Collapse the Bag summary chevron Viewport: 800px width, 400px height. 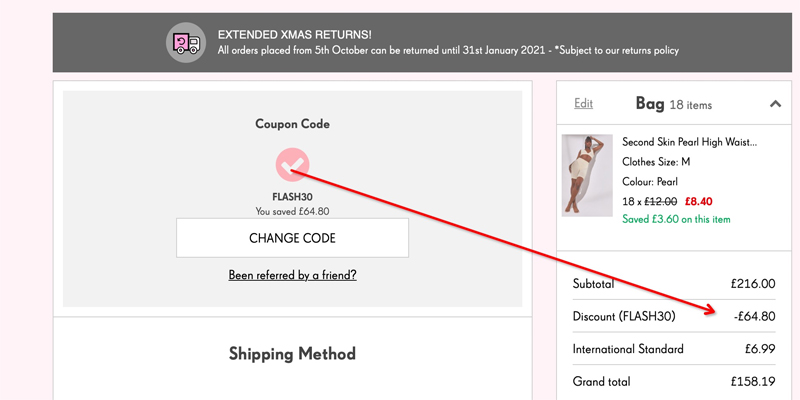[x=774, y=103]
